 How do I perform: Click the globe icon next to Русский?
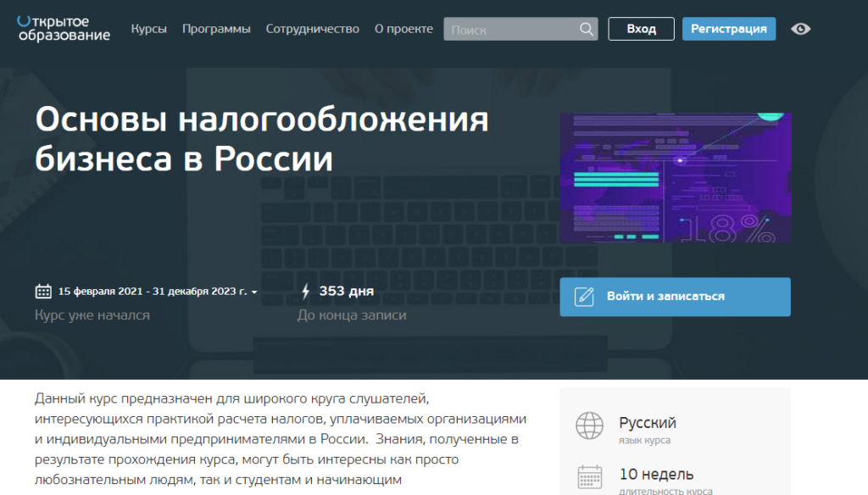click(589, 425)
